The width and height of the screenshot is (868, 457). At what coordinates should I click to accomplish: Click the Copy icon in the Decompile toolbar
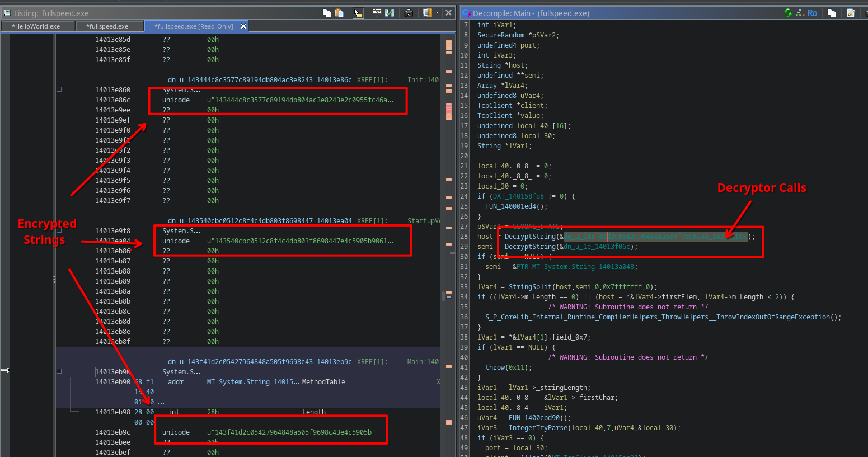[832, 13]
